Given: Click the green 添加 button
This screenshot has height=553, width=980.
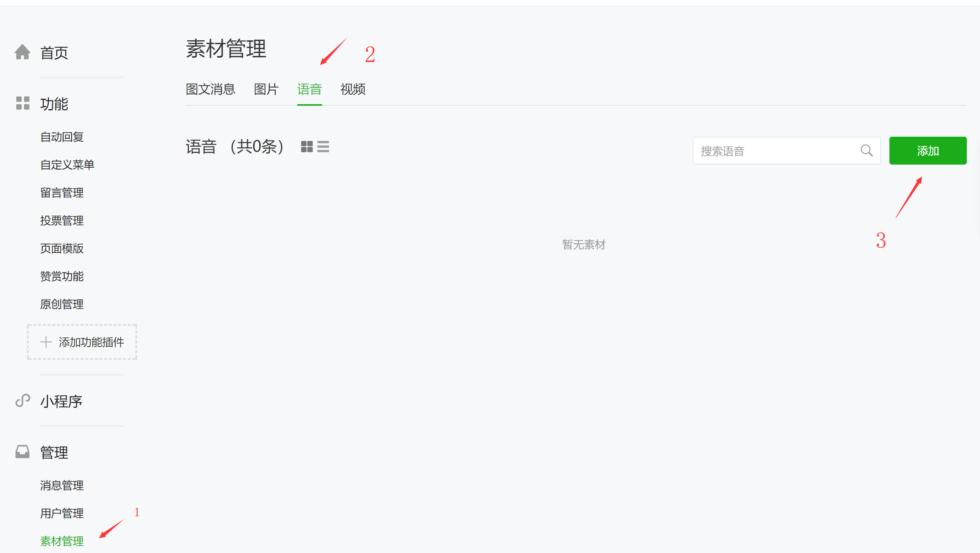Looking at the screenshot, I should (928, 151).
